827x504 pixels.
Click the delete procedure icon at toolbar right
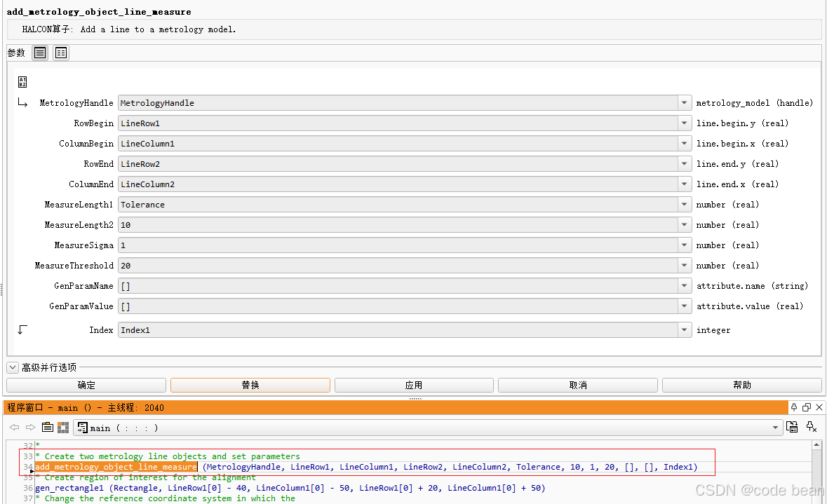pos(812,428)
